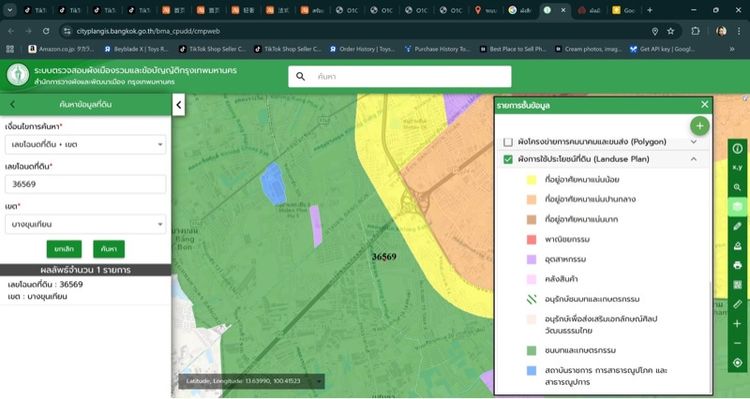This screenshot has width=750, height=399.
Task: Toggle the layer list tool icon
Action: pyautogui.click(x=737, y=207)
